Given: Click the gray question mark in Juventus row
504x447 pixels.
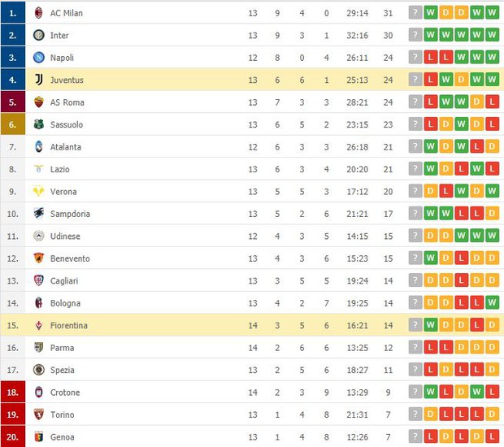Looking at the screenshot, I should [x=416, y=80].
